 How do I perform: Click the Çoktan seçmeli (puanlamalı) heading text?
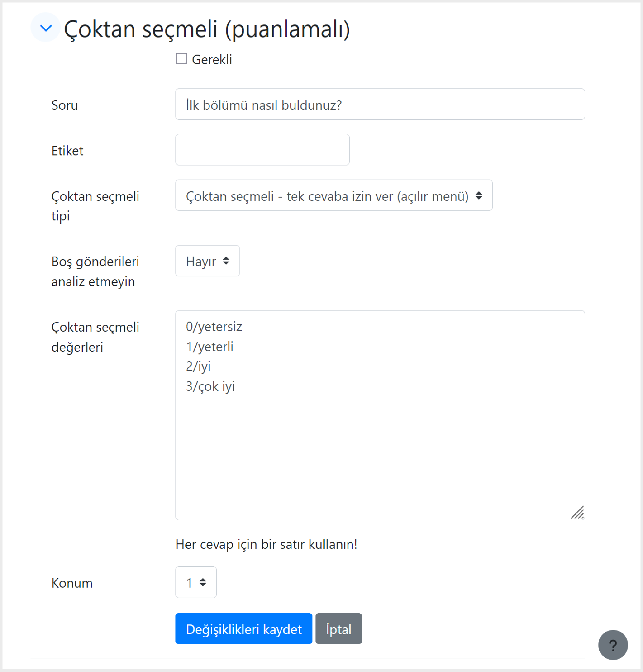pos(207,29)
